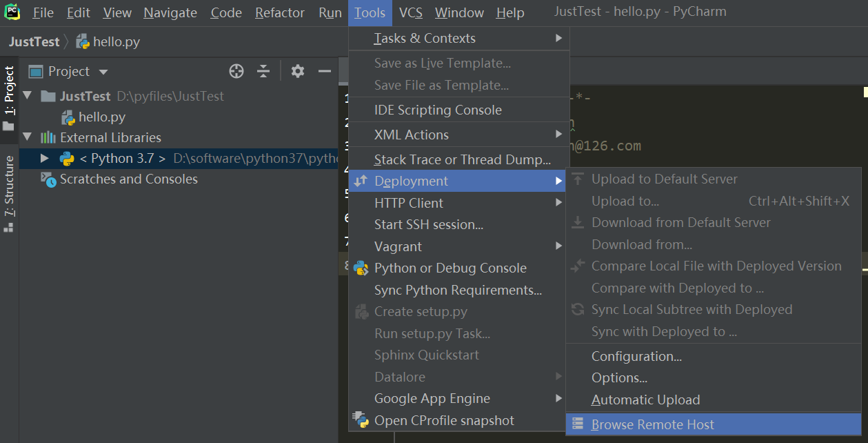Open the Run menu

[x=330, y=12]
